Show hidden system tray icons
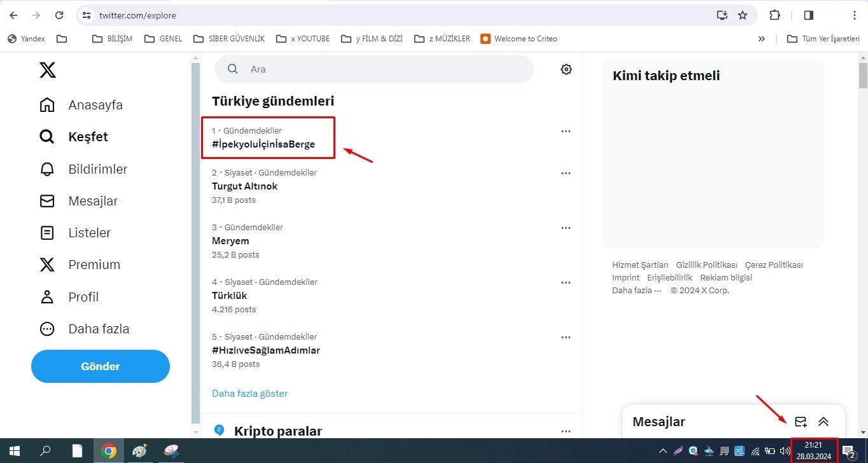The width and height of the screenshot is (868, 463). click(663, 451)
